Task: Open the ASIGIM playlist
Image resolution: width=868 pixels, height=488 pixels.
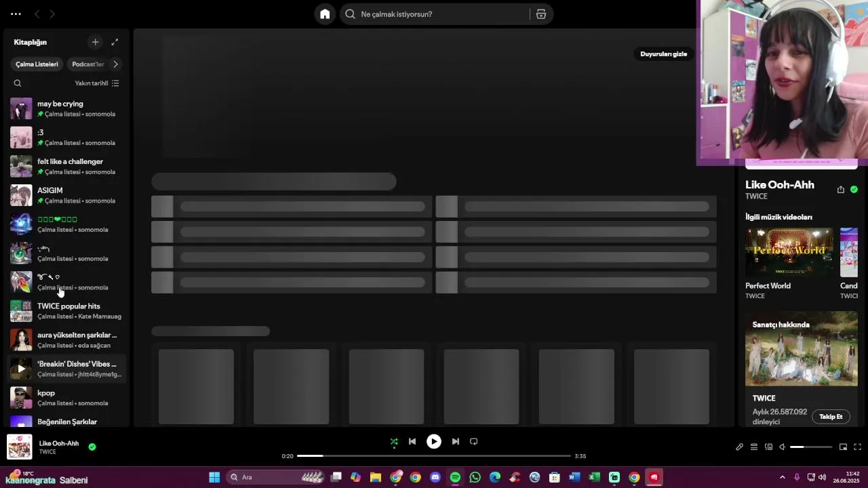Action: coord(66,195)
